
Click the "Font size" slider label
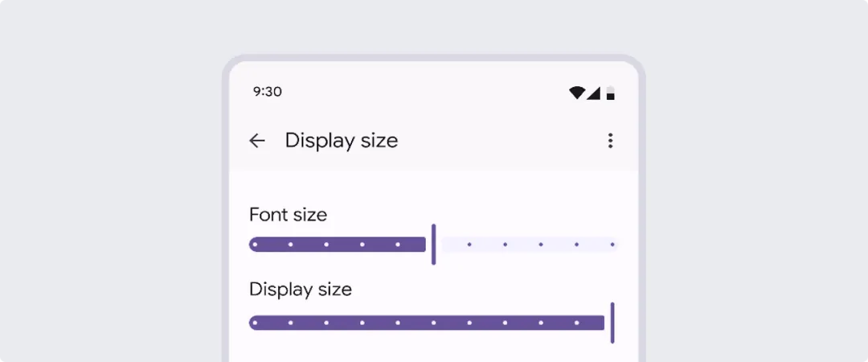[x=288, y=215]
